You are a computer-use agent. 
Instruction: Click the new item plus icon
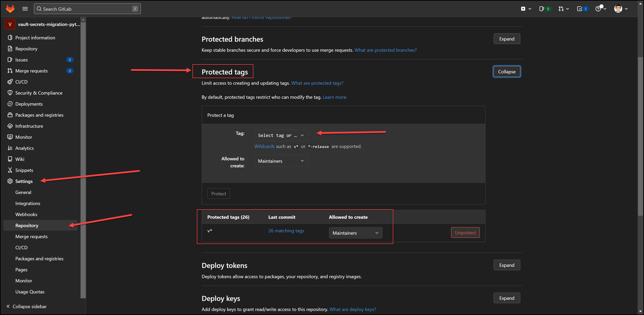[x=524, y=9]
